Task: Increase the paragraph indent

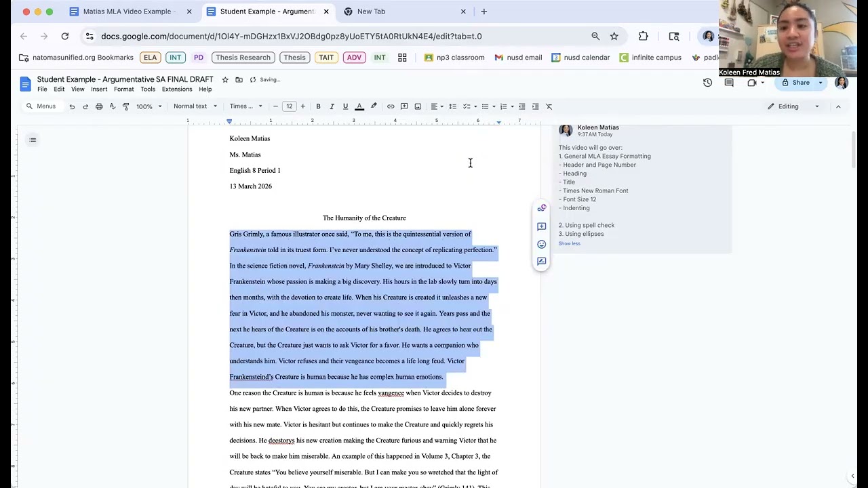Action: (535, 106)
